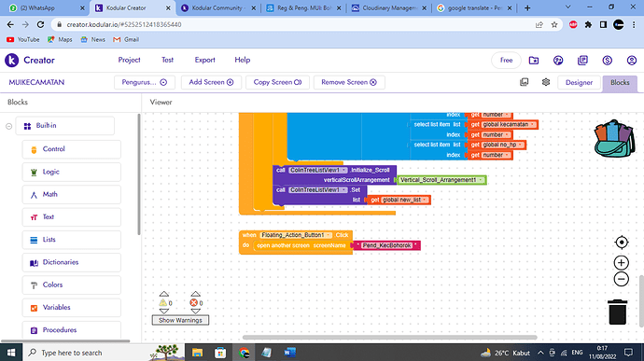Viewport: 644px width, 361px height.
Task: Open Variables blocks drawer
Action: pos(72,307)
